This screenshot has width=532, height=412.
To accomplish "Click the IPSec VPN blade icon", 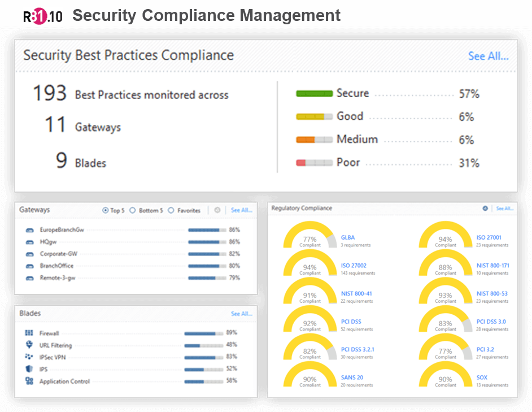I will tap(29, 357).
